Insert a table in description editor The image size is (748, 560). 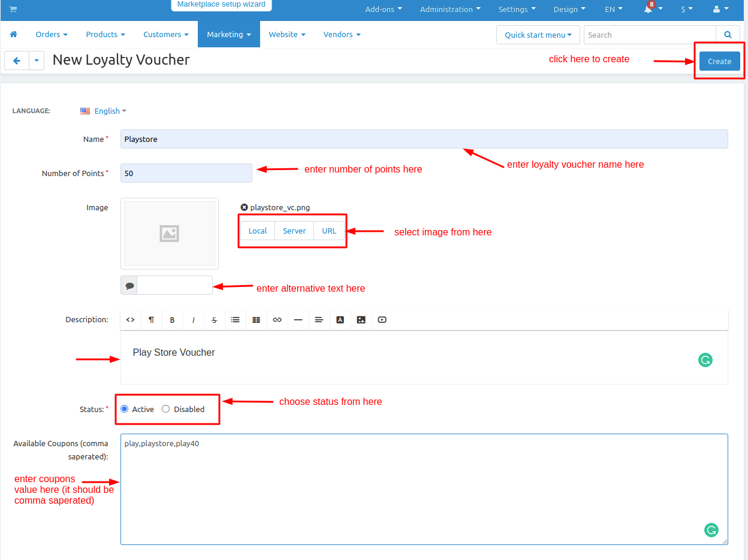256,320
